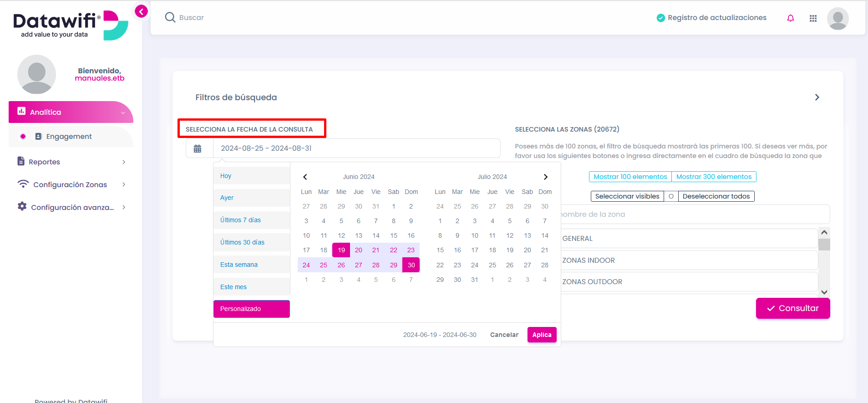The width and height of the screenshot is (868, 403).
Task: Open the notifications bell
Action: click(x=791, y=18)
